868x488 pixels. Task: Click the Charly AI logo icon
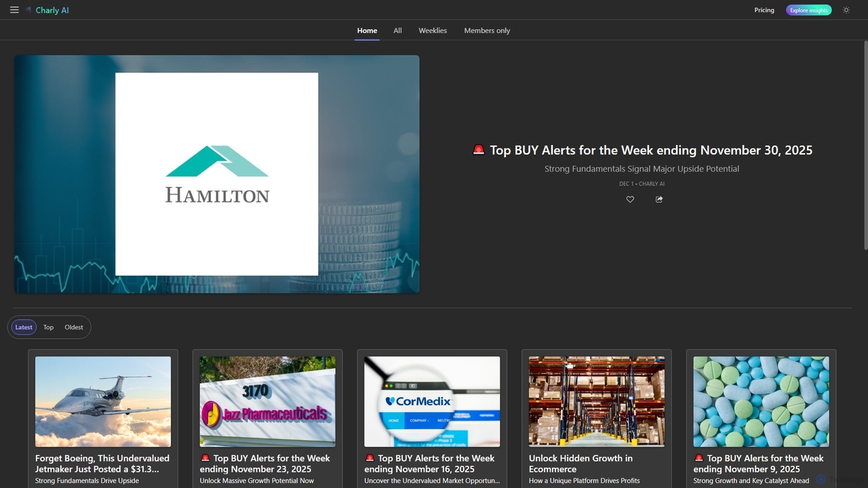[x=28, y=10]
